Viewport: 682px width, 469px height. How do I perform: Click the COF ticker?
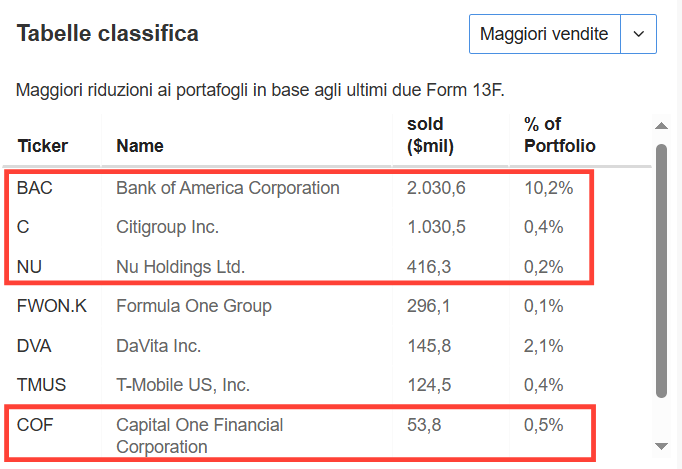(35, 425)
